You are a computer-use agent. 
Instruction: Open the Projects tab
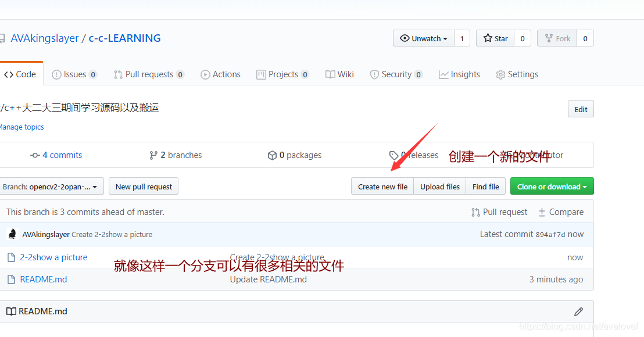click(282, 74)
